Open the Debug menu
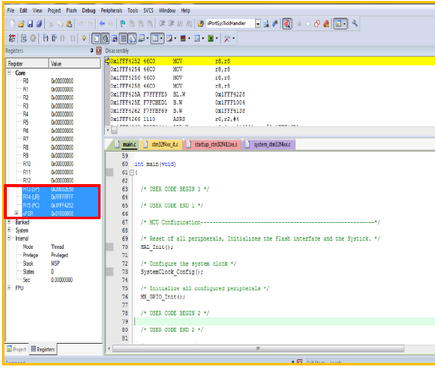Viewport: 435px width, 369px height. (89, 11)
